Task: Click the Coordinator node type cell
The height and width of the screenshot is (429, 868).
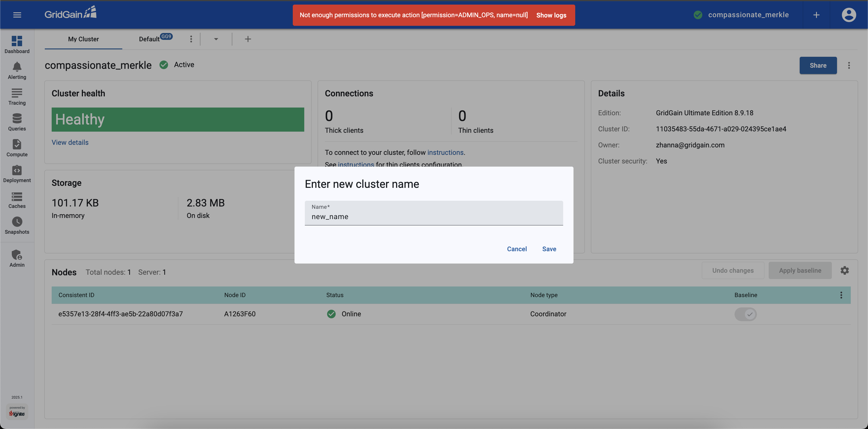Action: [548, 314]
